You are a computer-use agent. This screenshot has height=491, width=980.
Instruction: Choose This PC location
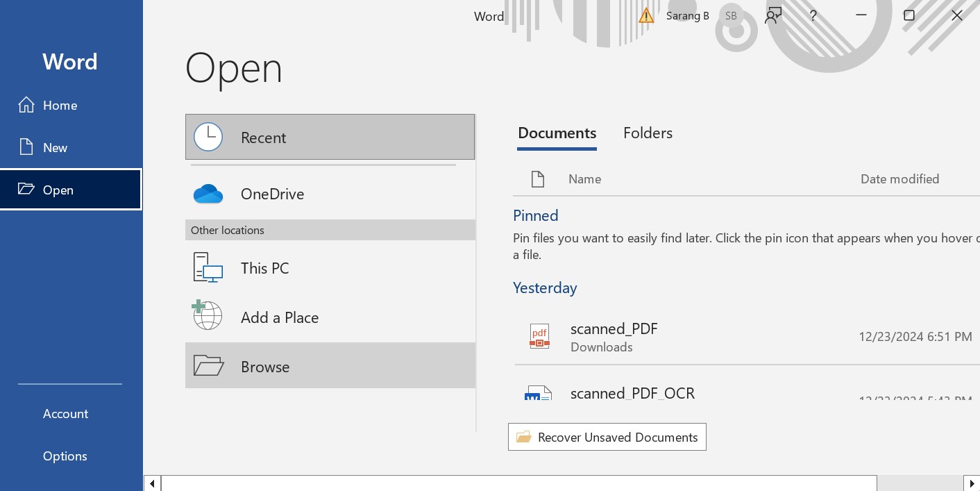click(330, 268)
